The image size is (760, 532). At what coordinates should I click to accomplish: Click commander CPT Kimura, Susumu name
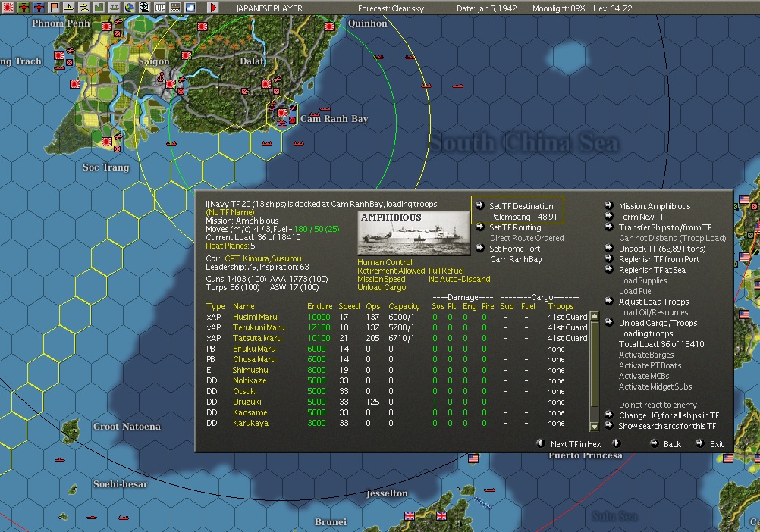[263, 258]
